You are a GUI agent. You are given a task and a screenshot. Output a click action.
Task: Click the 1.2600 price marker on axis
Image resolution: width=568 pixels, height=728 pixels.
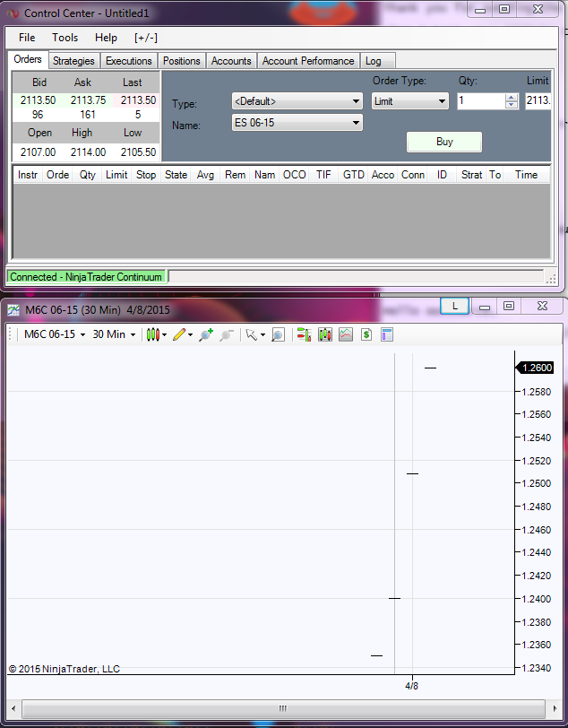(535, 368)
